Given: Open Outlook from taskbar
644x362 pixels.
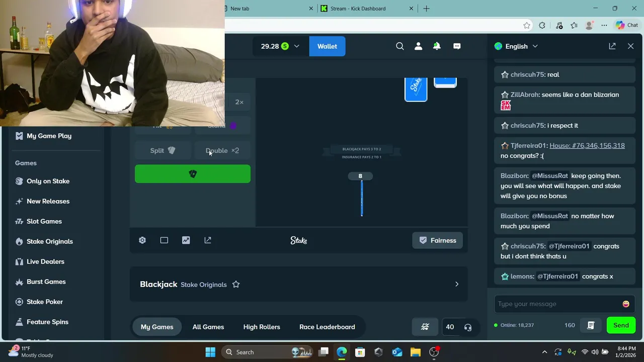Looking at the screenshot, I should coord(397,352).
